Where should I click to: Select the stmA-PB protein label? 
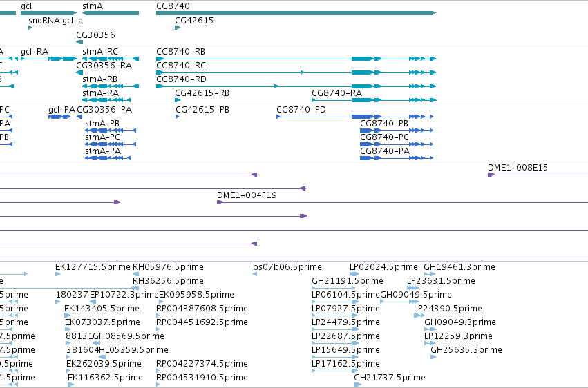(102, 124)
